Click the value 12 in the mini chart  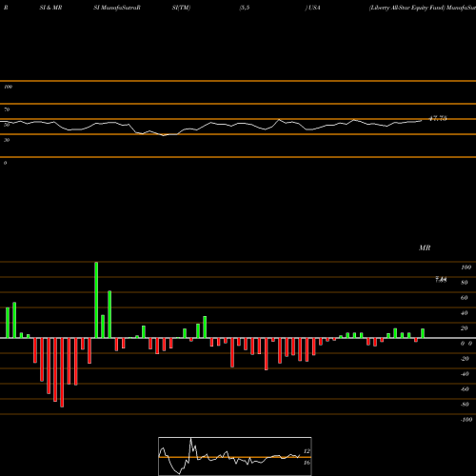click(307, 451)
